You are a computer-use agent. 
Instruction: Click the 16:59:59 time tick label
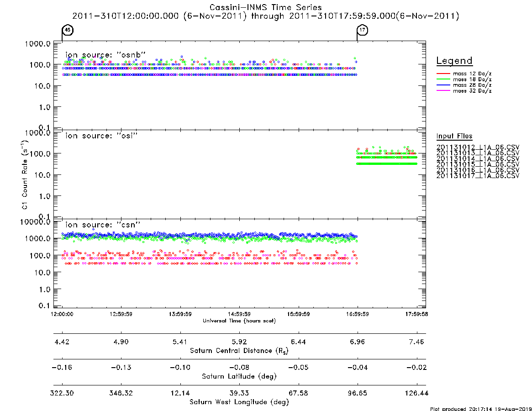357,314
